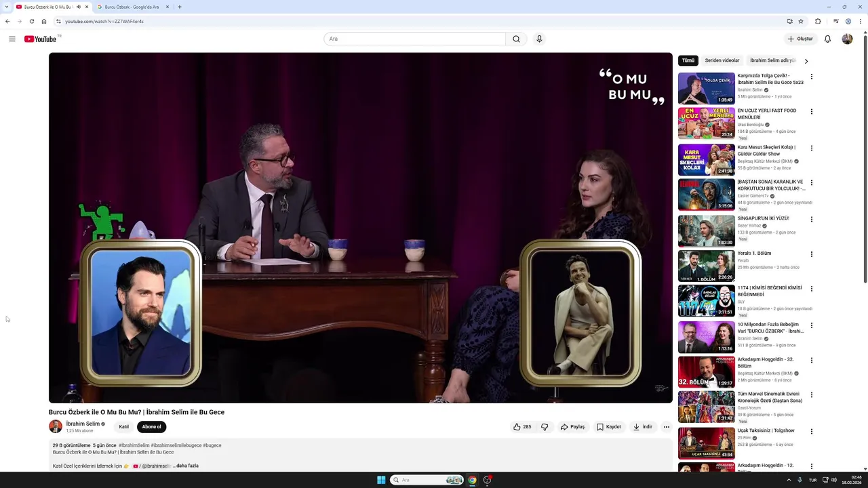Install app icon in address bar
The width and height of the screenshot is (868, 488).
(x=789, y=21)
